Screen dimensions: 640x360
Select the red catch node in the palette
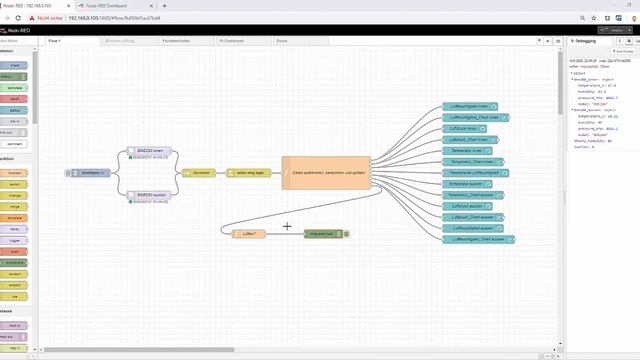pos(14,99)
